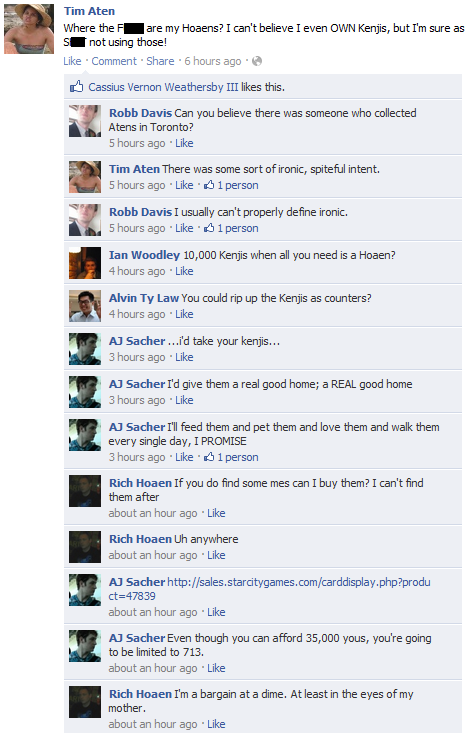Click the globe privacy icon beside 6 hours ago
Screen dimensions: 470x733
257,61
